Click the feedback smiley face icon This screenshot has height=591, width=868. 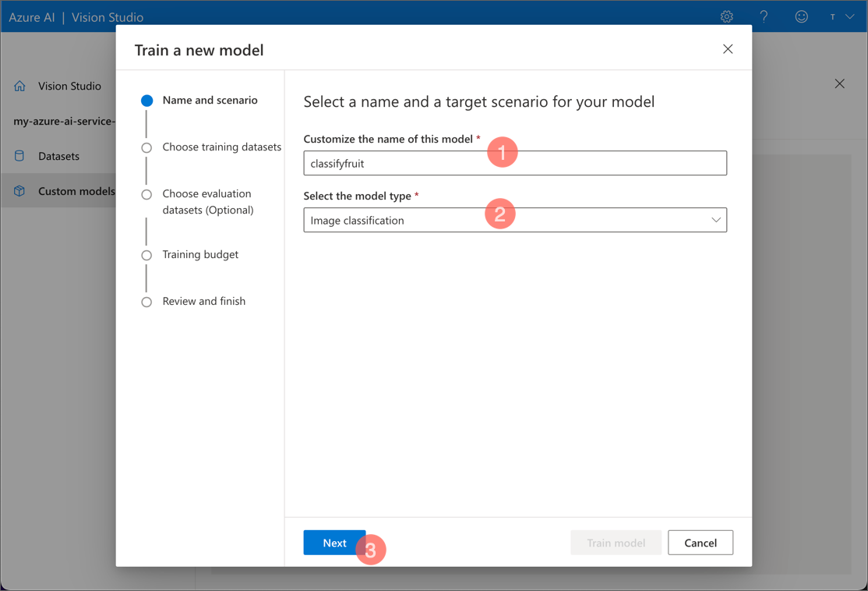(x=801, y=16)
